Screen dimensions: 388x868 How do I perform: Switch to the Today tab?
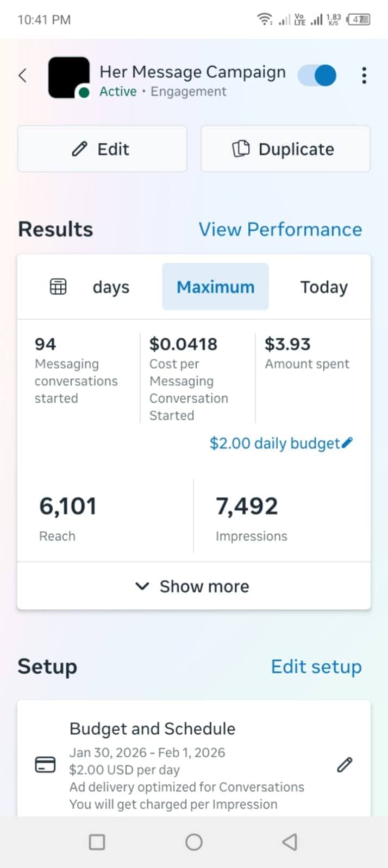pos(324,287)
